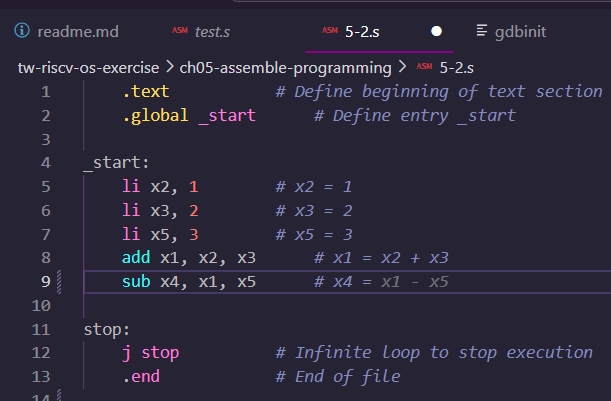This screenshot has width=611, height=401.
Task: Place the cursor on the _start: label
Action: click(116, 163)
